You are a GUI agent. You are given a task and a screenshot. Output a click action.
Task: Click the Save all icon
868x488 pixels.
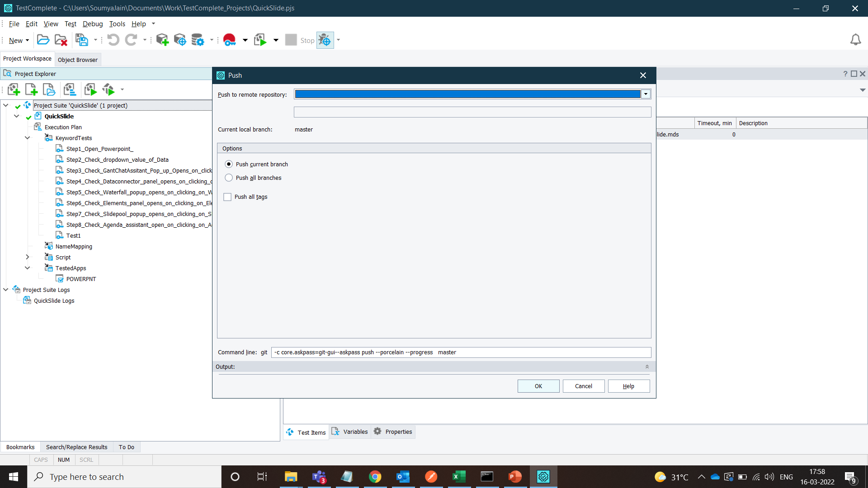82,40
